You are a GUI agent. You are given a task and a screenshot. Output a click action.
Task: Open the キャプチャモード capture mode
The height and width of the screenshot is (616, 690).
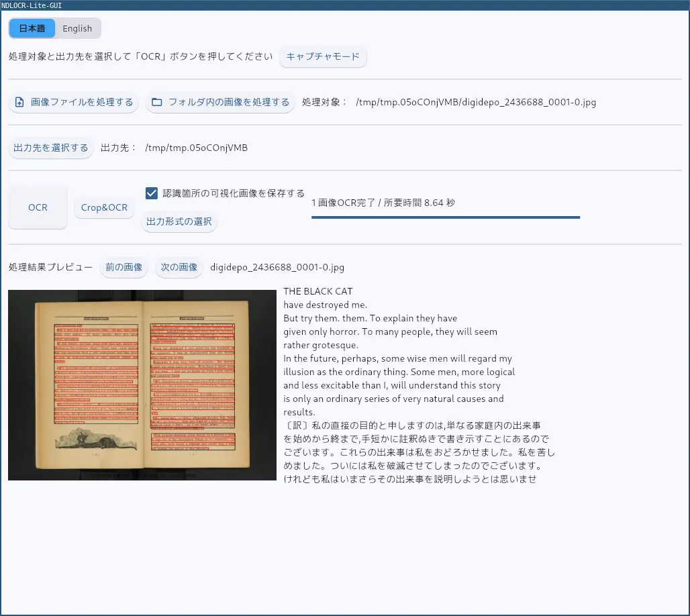click(323, 56)
